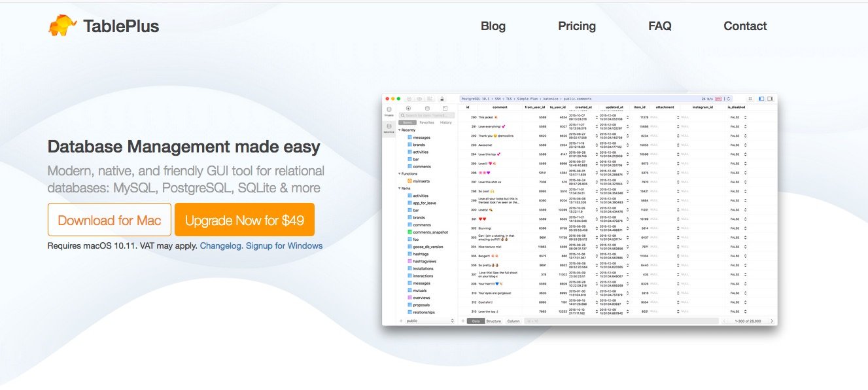868x390 pixels.
Task: Open the public schema dropdown
Action: [x=430, y=321]
